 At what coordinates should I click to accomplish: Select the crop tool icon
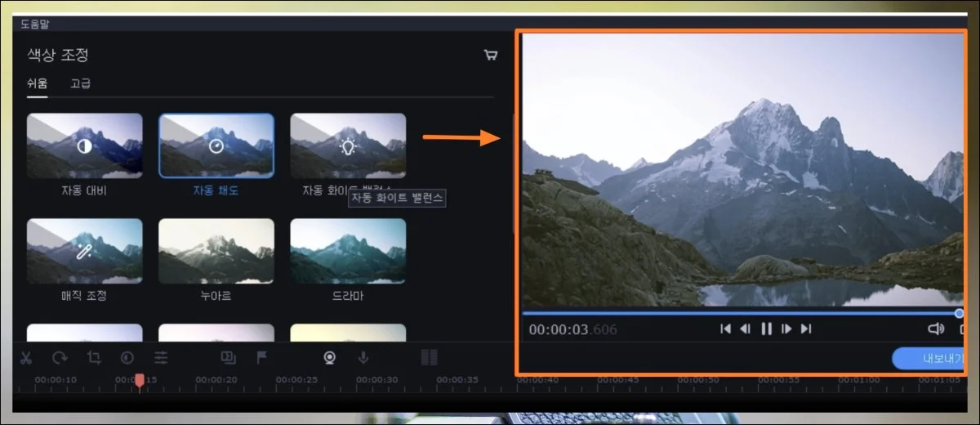click(x=94, y=357)
